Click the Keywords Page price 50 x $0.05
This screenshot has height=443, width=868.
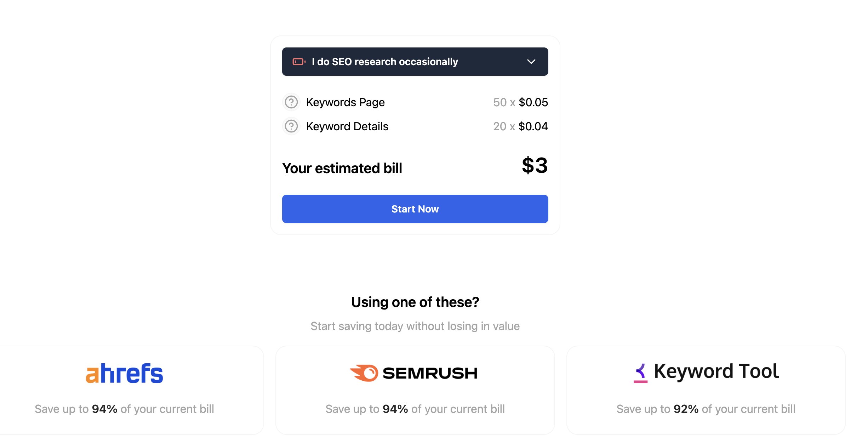[520, 102]
